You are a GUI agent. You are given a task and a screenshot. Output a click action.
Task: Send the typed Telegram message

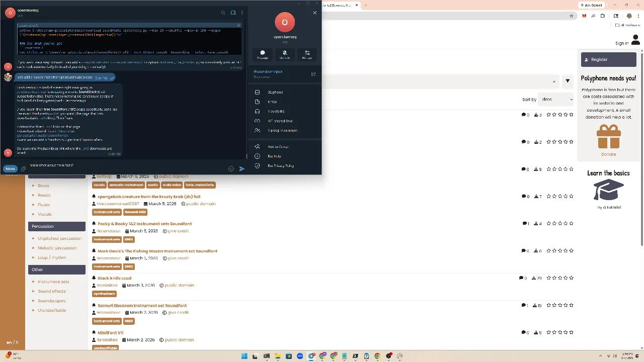[x=242, y=169]
